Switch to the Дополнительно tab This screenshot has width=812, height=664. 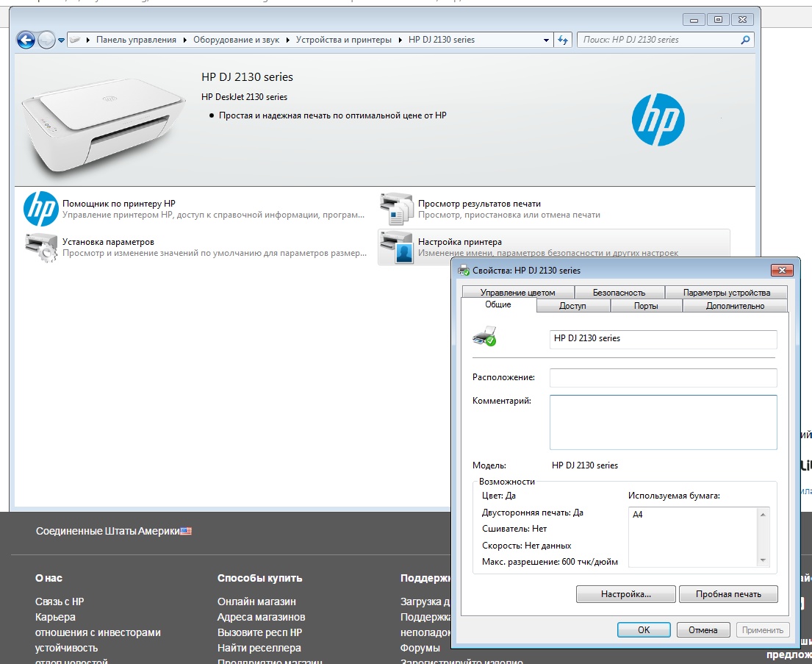pyautogui.click(x=735, y=306)
